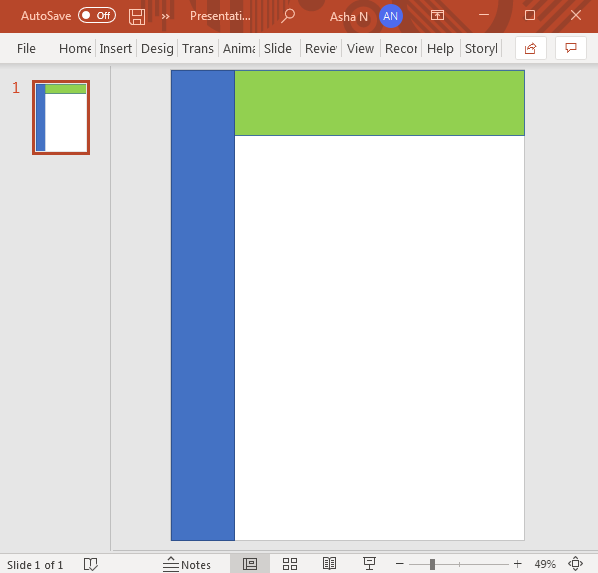The width and height of the screenshot is (598, 573).
Task: Select the Animations ribbon tab
Action: click(x=239, y=48)
